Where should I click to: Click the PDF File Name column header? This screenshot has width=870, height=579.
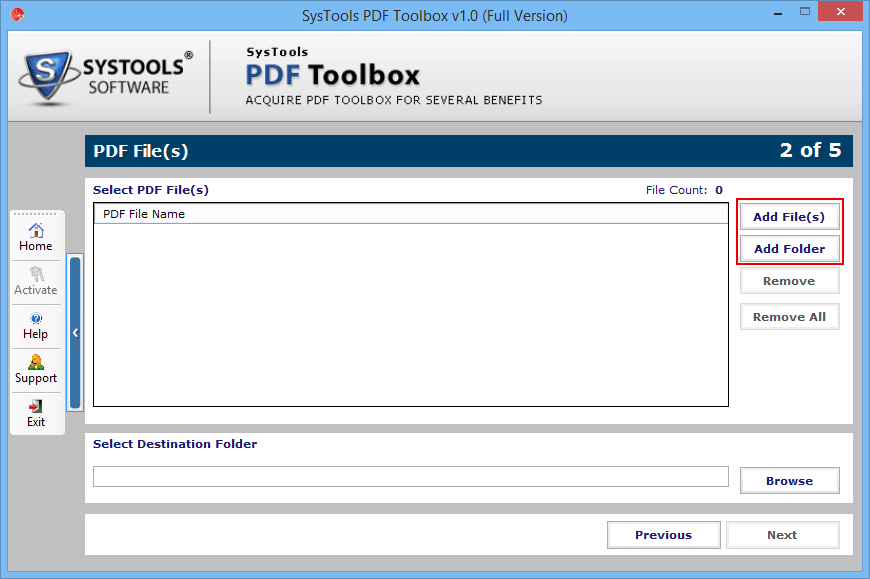411,214
